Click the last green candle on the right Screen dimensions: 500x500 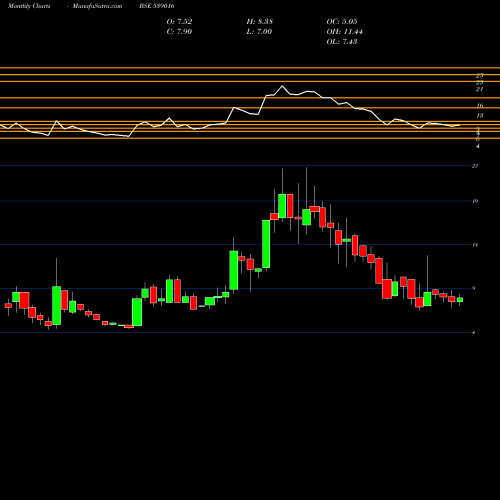(x=460, y=300)
